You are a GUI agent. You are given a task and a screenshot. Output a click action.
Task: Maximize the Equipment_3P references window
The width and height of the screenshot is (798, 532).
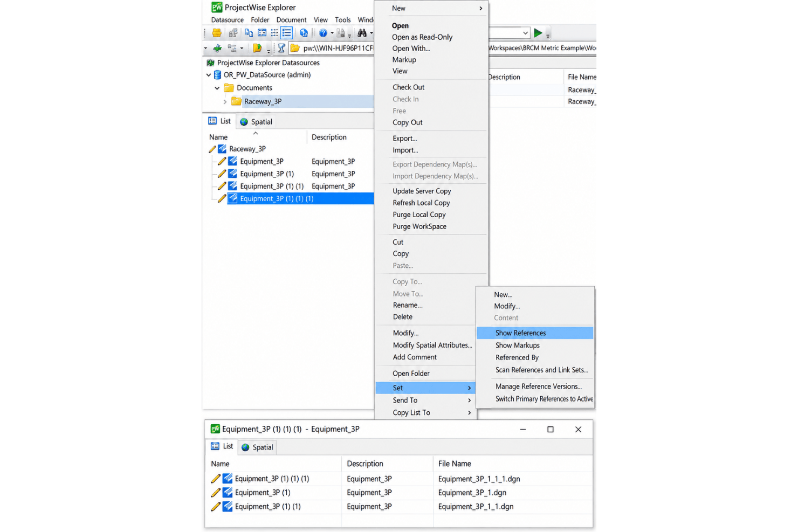551,429
